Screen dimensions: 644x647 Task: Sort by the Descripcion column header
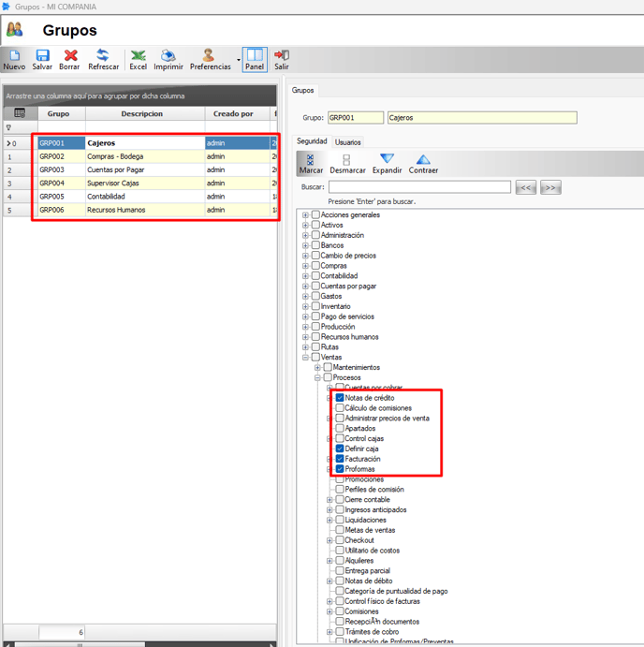point(145,113)
